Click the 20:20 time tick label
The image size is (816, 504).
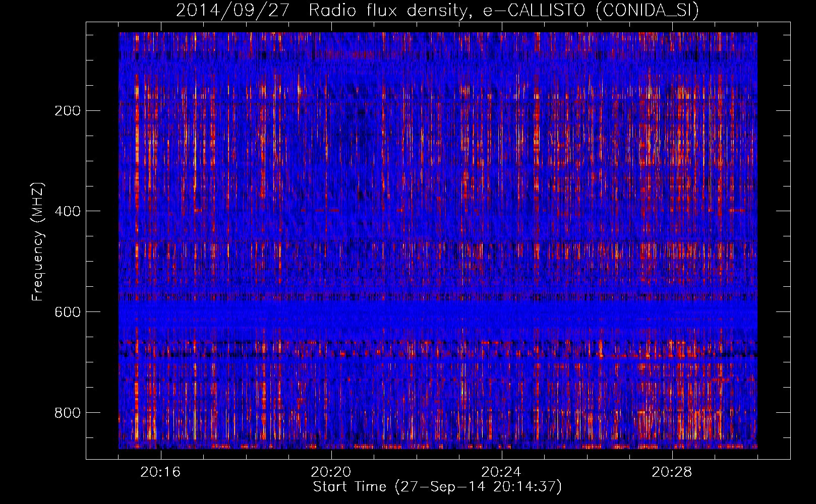click(331, 472)
